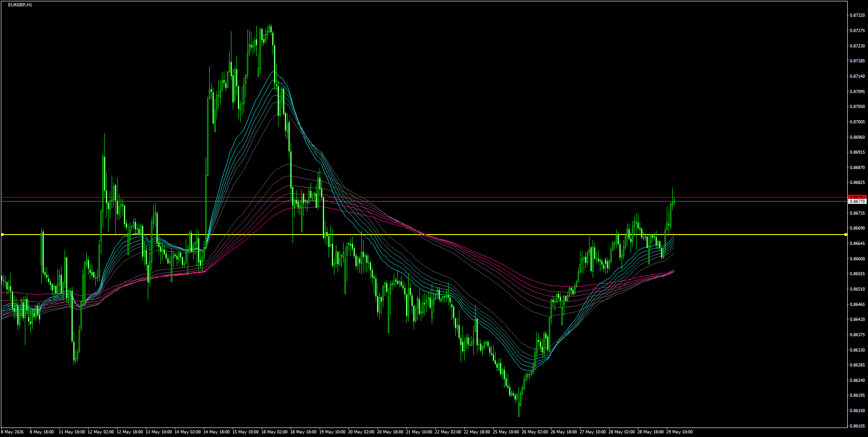868x437 pixels.
Task: Click the 22 May 02:00 time label
Action: (x=448, y=432)
